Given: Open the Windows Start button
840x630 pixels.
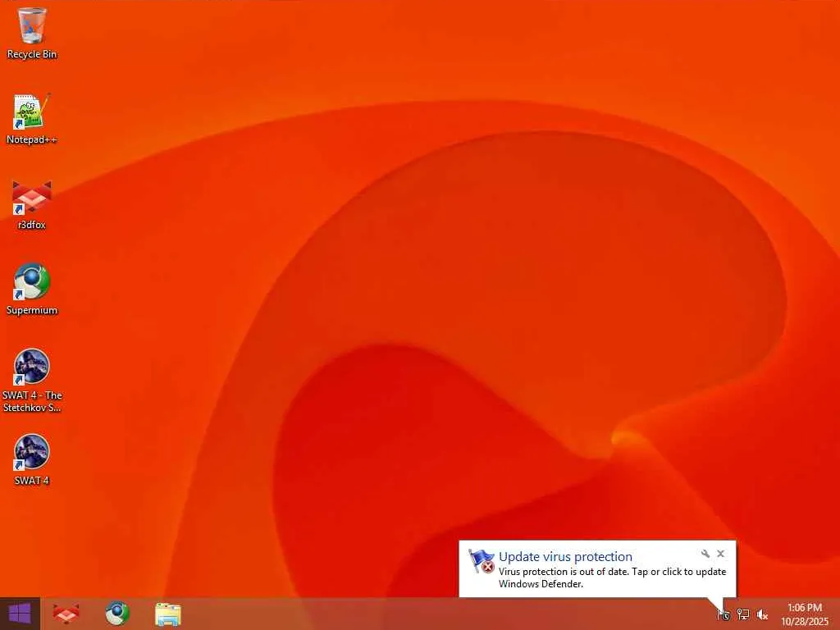Looking at the screenshot, I should 20,614.
